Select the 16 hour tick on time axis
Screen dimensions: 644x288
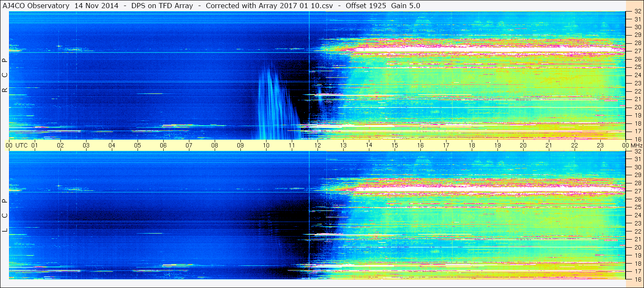420,145
